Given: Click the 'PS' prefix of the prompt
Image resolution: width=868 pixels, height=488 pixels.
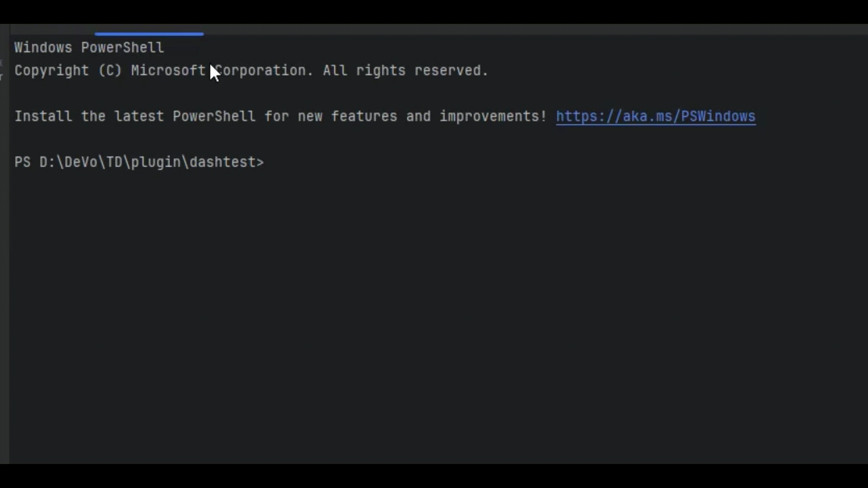Looking at the screenshot, I should (x=23, y=162).
